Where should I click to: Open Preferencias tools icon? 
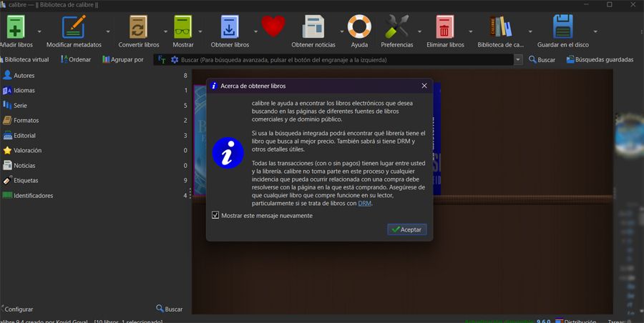pos(396,26)
